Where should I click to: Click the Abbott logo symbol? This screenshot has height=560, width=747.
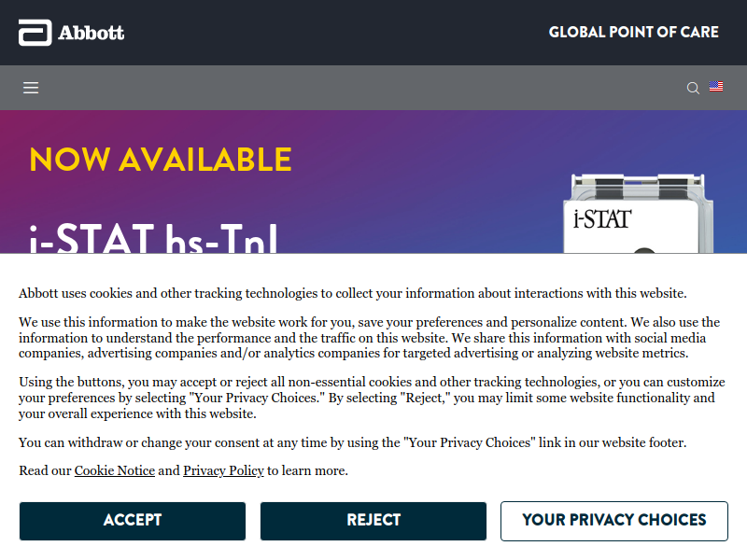click(x=35, y=33)
